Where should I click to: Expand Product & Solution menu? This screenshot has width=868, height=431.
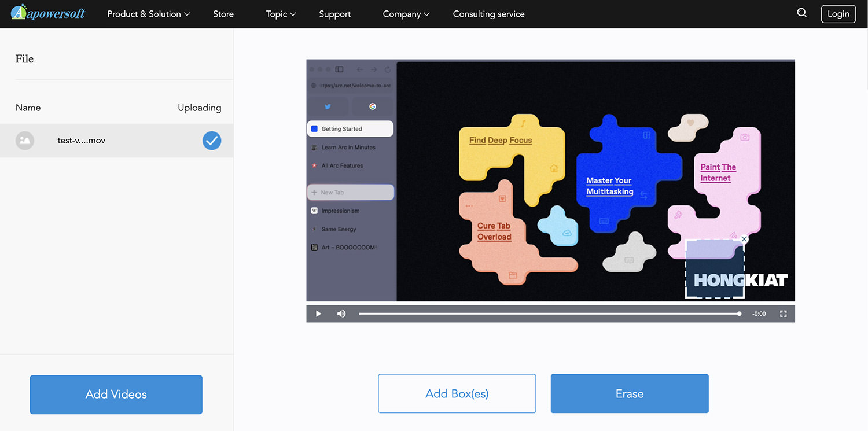click(149, 14)
